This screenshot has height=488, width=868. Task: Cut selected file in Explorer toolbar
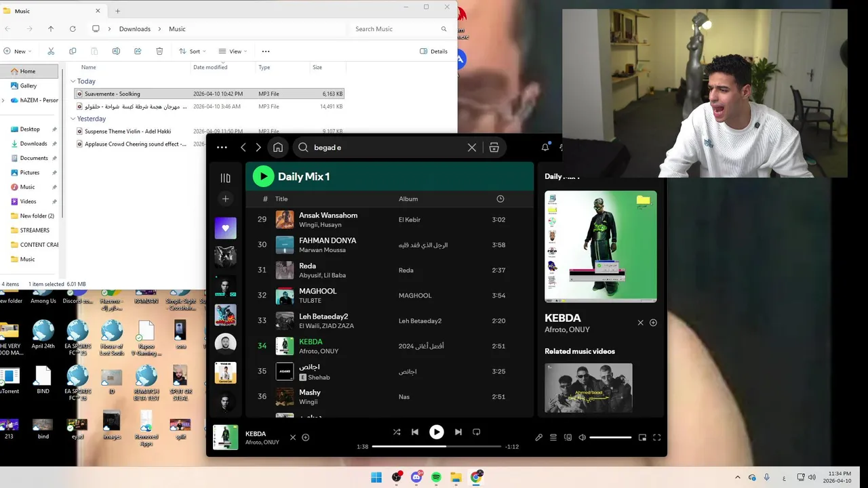click(51, 51)
